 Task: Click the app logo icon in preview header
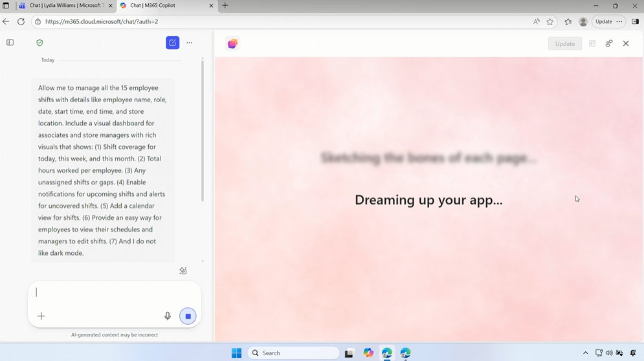pyautogui.click(x=232, y=43)
